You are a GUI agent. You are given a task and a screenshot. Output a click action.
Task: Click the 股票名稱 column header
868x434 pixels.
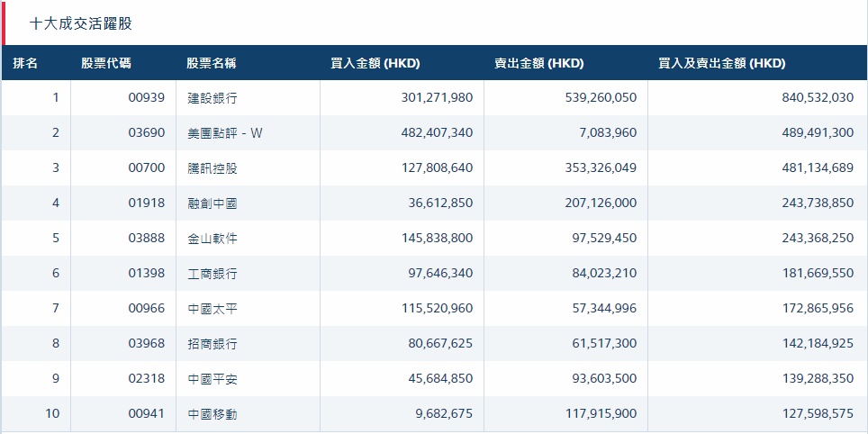(x=212, y=63)
